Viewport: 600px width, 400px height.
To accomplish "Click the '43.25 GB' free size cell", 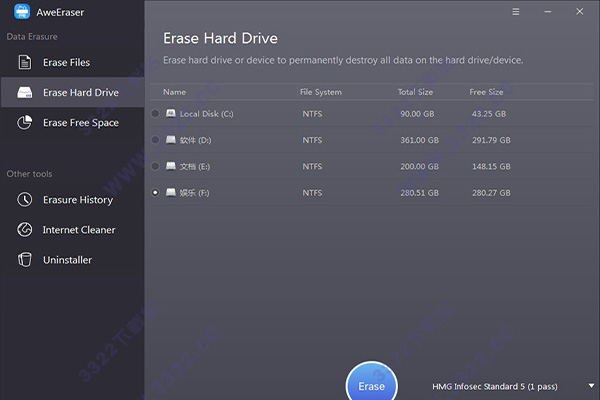I will click(x=489, y=114).
